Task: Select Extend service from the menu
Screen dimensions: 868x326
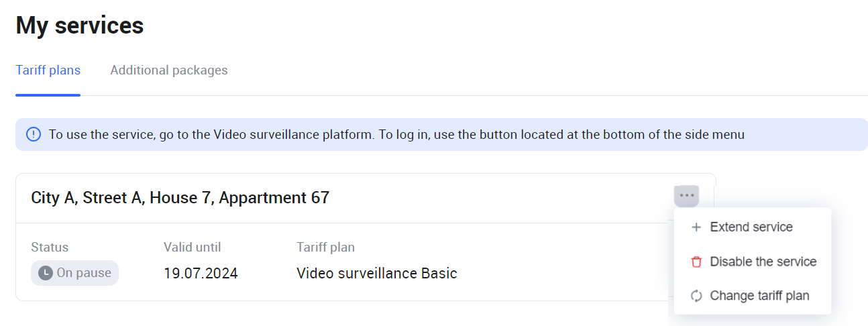Action: tap(751, 227)
